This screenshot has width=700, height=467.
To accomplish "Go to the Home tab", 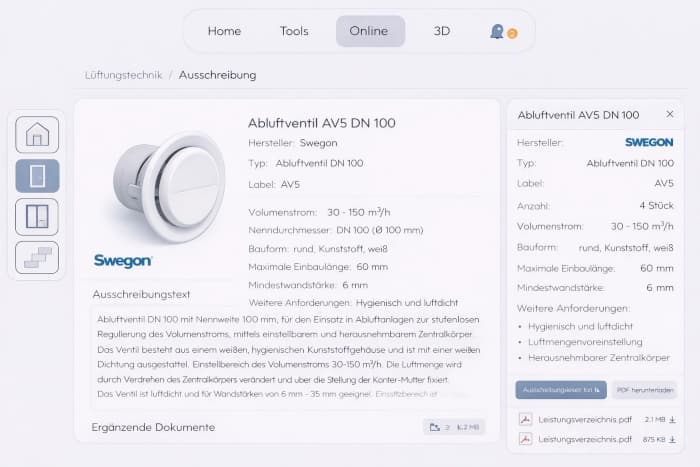I will pos(224,31).
